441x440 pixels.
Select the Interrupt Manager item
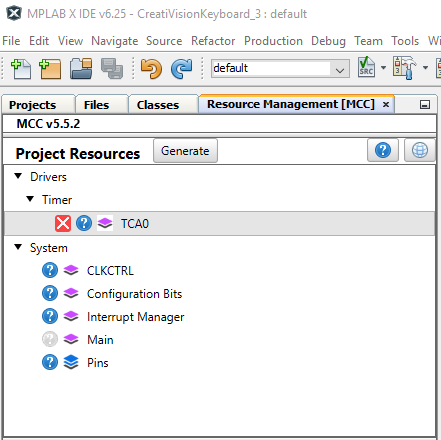(135, 317)
